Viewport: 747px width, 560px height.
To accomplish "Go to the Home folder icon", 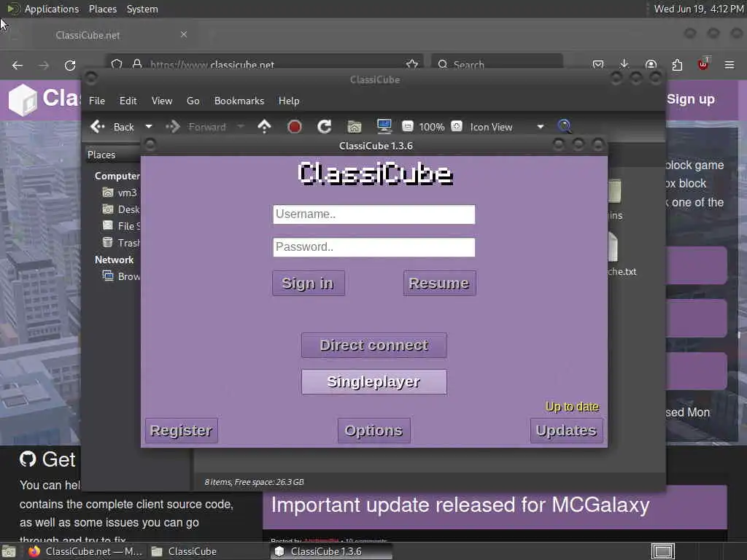I will pos(355,127).
